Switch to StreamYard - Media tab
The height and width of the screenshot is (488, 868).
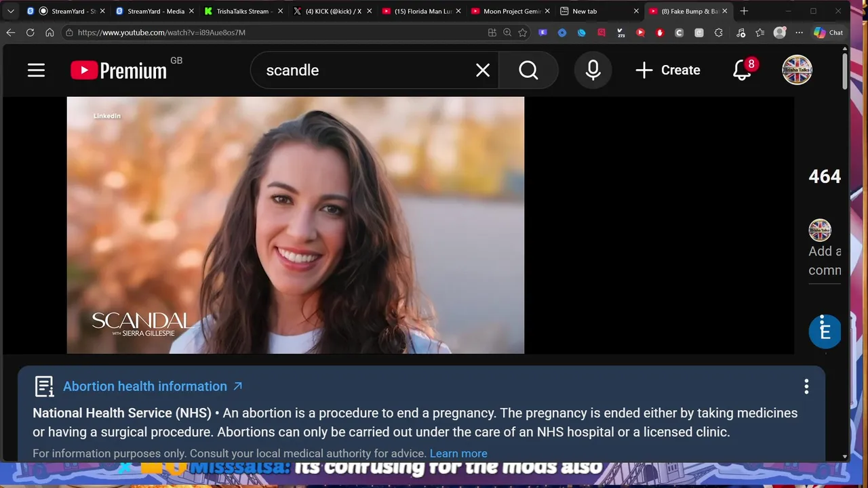(155, 11)
